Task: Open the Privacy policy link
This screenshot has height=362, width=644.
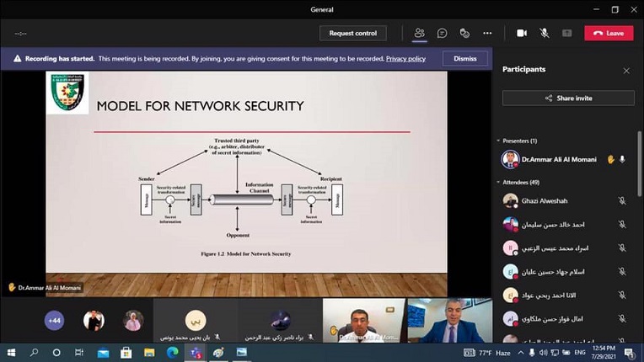Action: [x=405, y=59]
